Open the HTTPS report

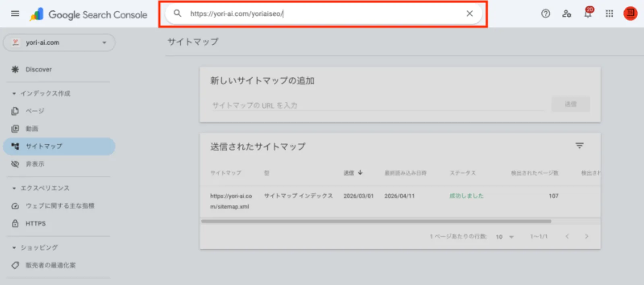click(36, 223)
